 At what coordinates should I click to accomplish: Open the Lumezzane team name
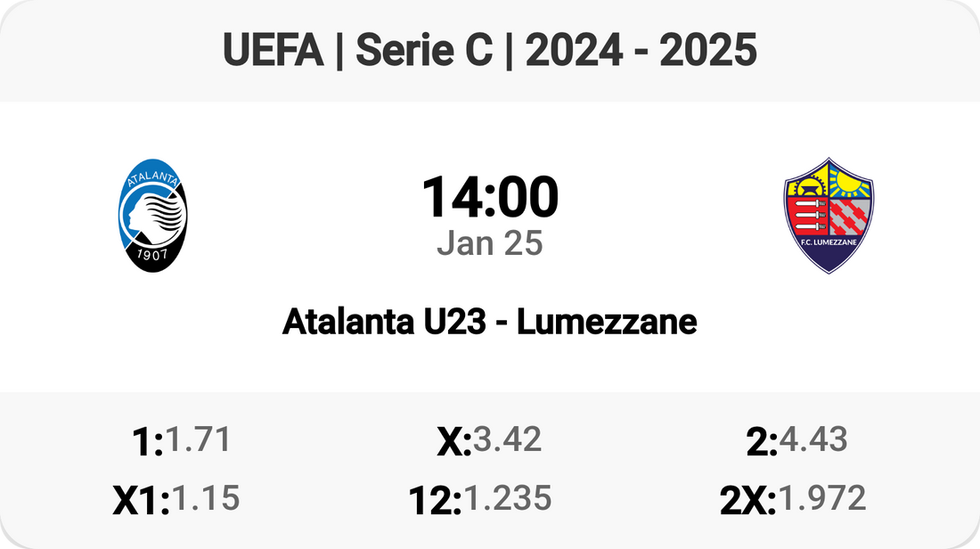(x=607, y=322)
